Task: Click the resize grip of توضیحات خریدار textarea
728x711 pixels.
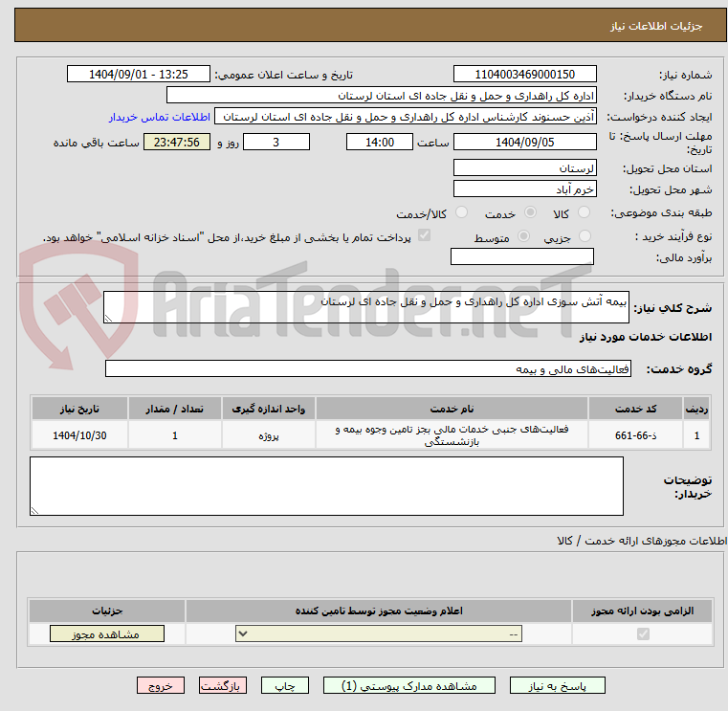Action: tap(34, 511)
